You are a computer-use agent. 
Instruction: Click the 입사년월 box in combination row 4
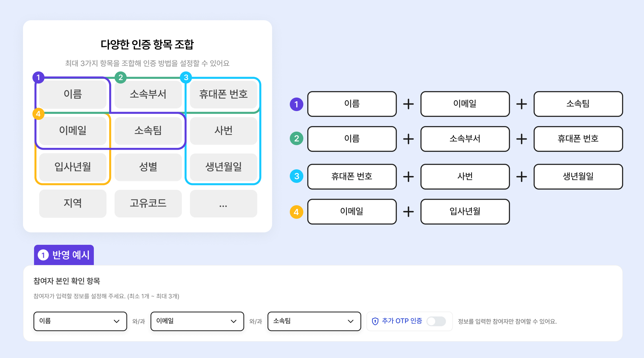(465, 212)
